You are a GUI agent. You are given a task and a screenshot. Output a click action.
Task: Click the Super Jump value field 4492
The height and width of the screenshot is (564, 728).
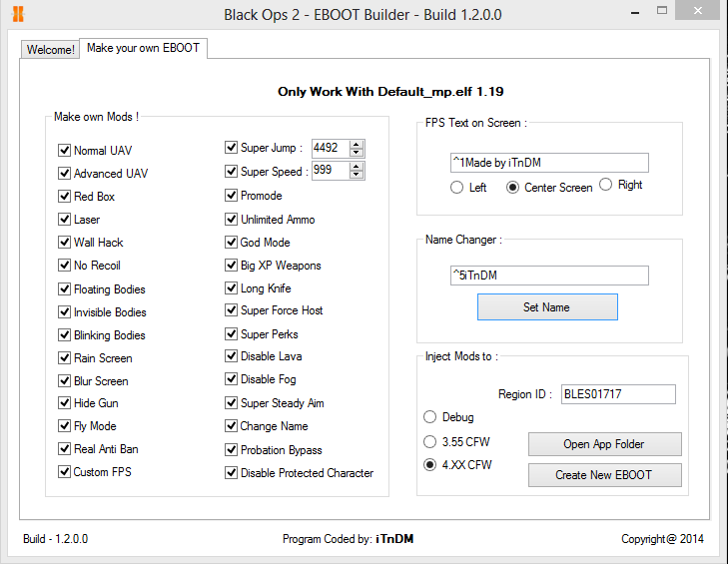[x=331, y=148]
